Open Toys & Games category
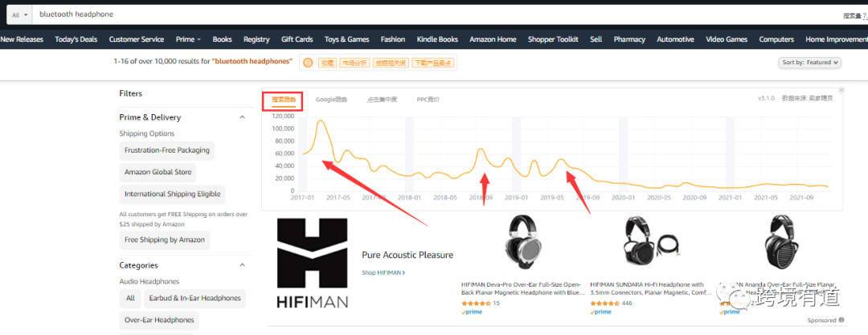The width and height of the screenshot is (868, 335). (x=346, y=39)
